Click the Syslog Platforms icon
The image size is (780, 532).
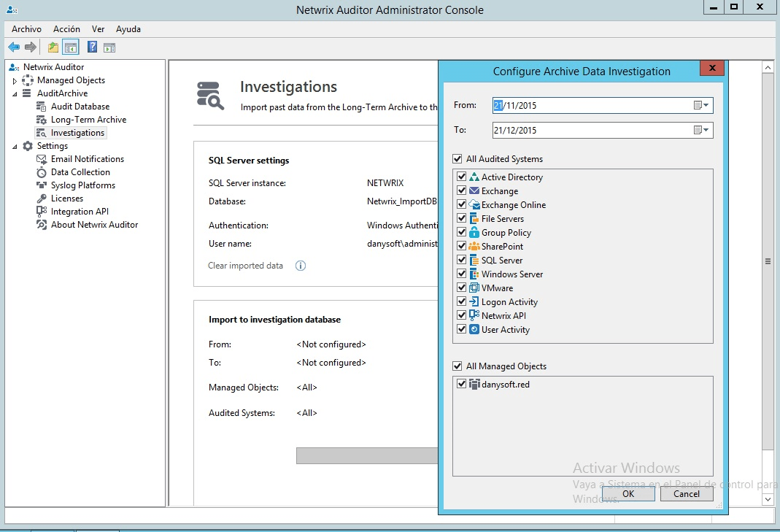coord(42,185)
